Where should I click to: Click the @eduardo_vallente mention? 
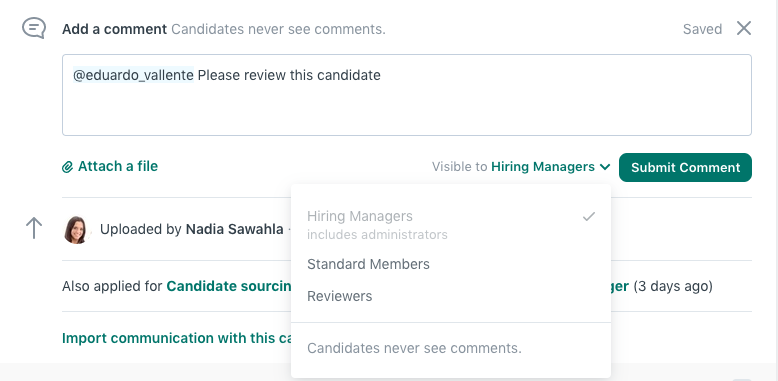pyautogui.click(x=133, y=75)
